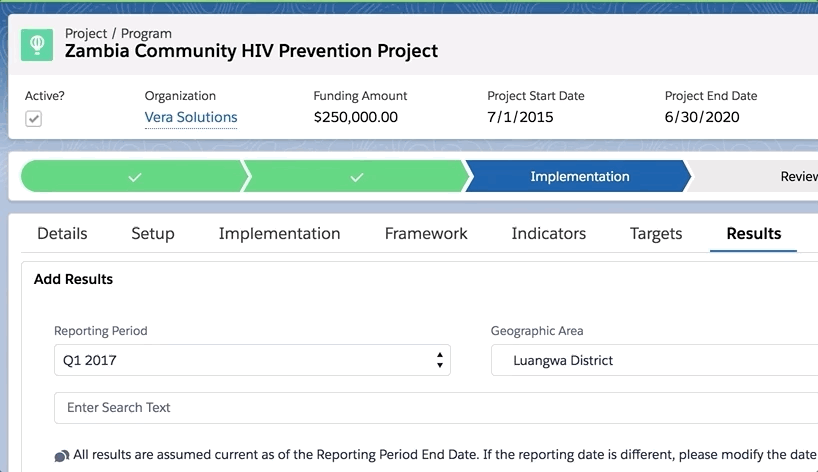Select the Review stage in progress path
The height and width of the screenshot is (472, 818).
pyautogui.click(x=799, y=176)
